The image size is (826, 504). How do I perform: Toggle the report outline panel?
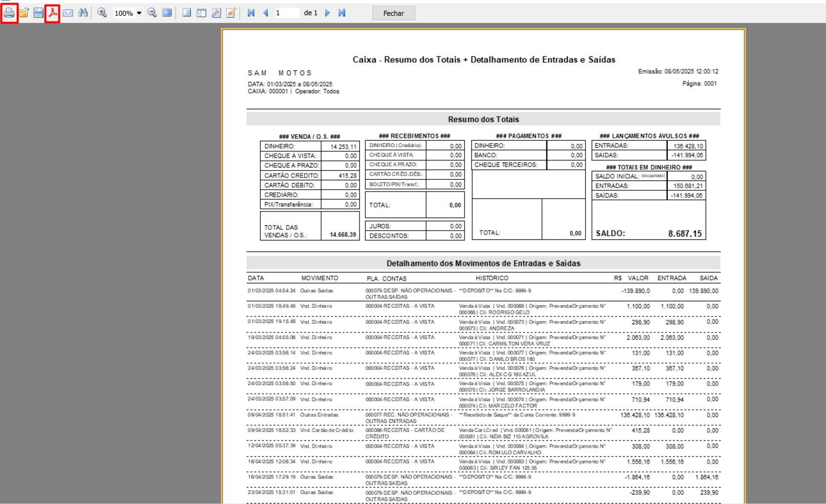(187, 13)
